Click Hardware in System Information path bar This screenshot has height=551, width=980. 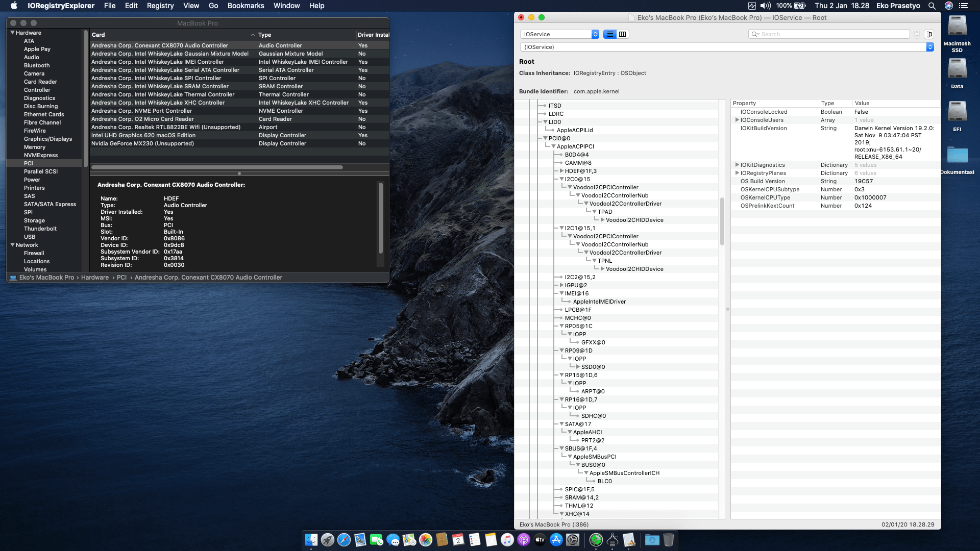[95, 278]
